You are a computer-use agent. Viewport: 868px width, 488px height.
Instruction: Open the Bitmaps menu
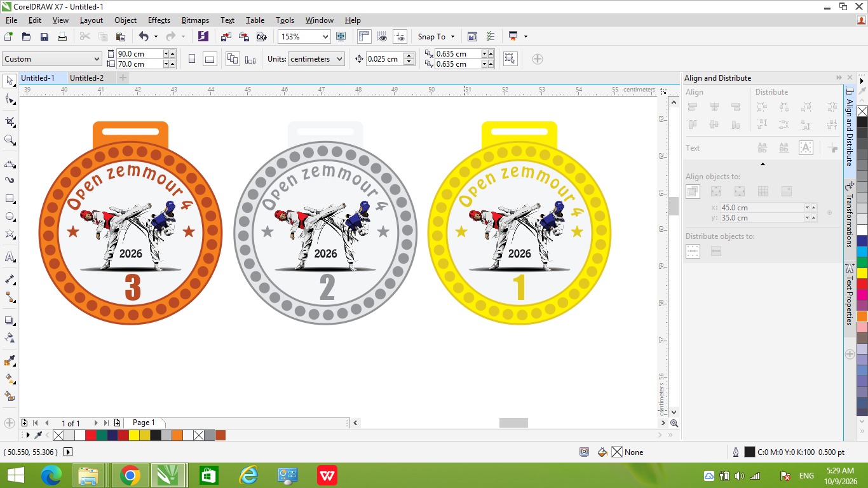[195, 20]
